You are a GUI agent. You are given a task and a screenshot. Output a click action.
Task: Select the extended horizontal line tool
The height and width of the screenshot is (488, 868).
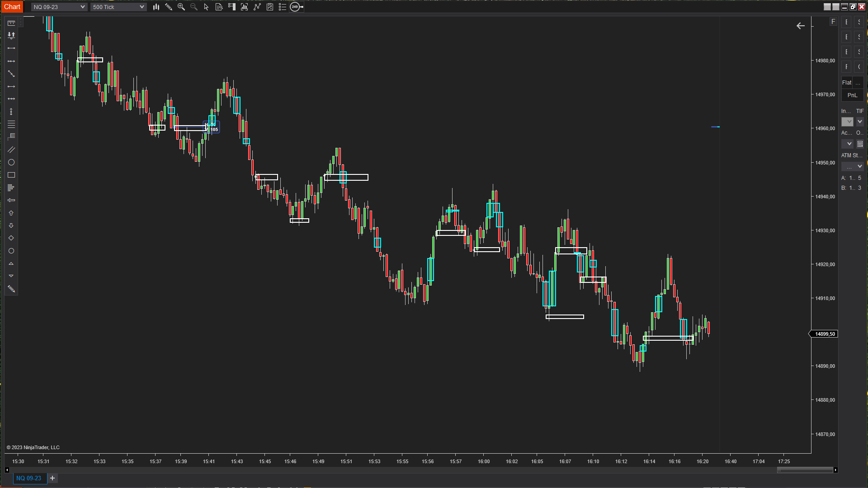tap(11, 99)
